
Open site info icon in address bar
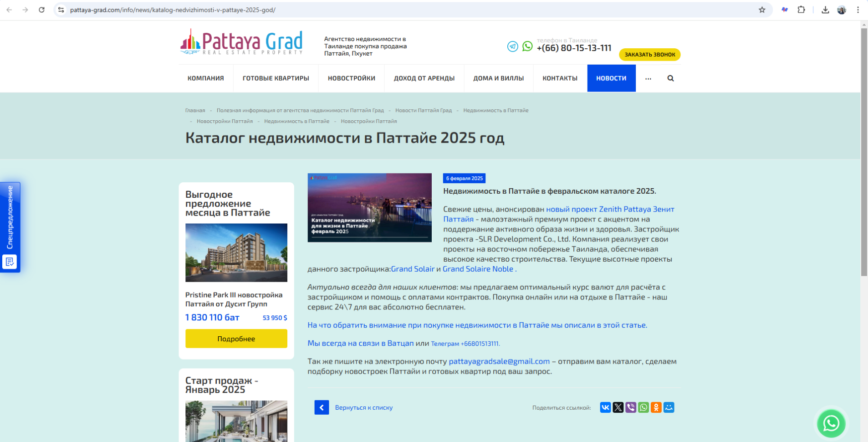point(61,10)
